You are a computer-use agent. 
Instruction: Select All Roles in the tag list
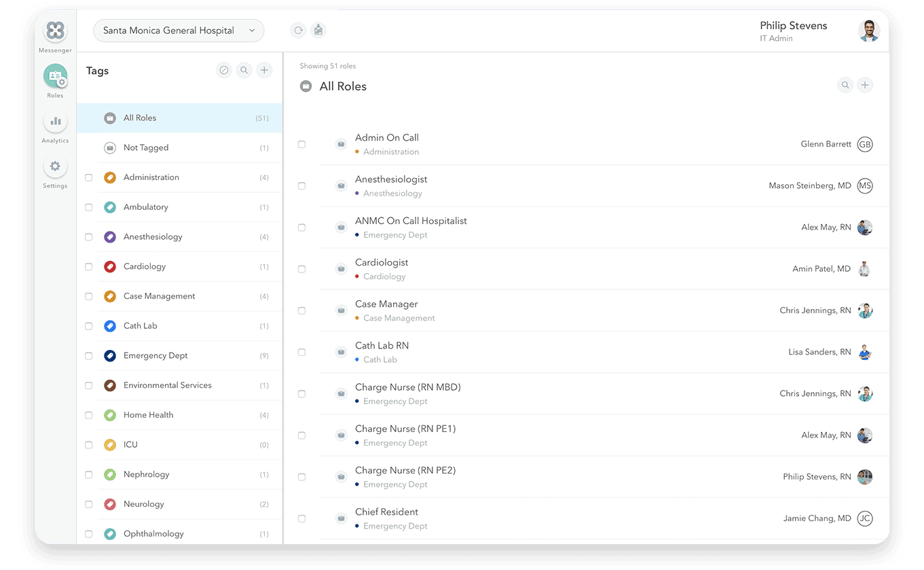(179, 118)
